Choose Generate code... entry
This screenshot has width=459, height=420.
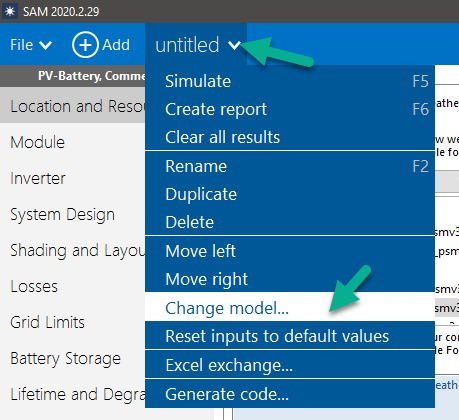pyautogui.click(x=290, y=394)
